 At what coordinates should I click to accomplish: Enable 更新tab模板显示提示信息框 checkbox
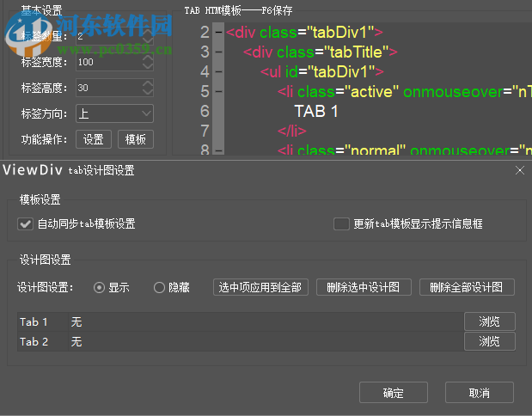[341, 224]
